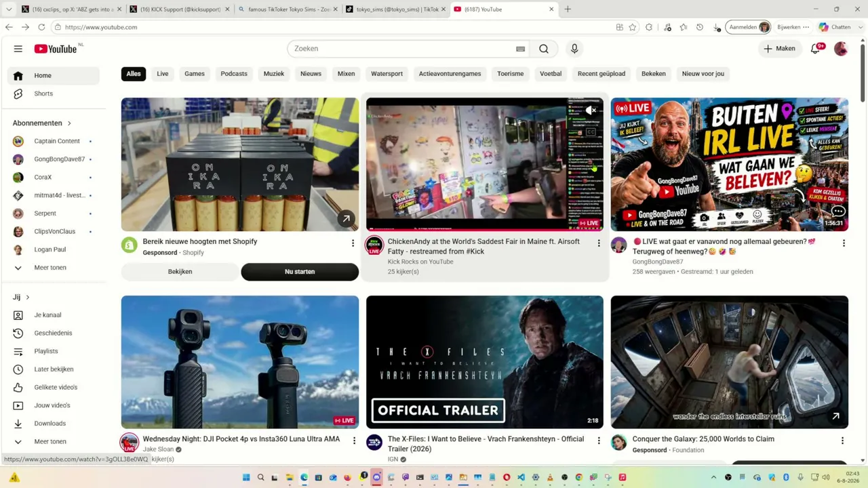Seek on the ChickenAndy preview progress bar
The height and width of the screenshot is (488, 868).
(484, 230)
